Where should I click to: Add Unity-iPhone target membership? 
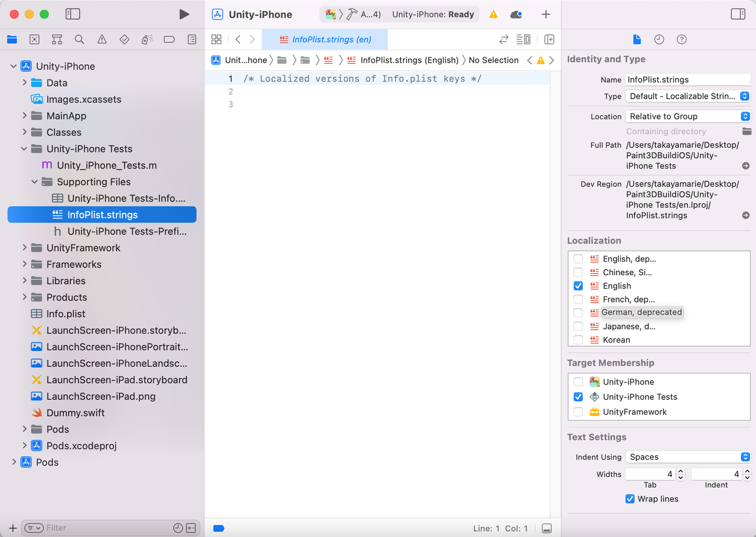(x=578, y=382)
